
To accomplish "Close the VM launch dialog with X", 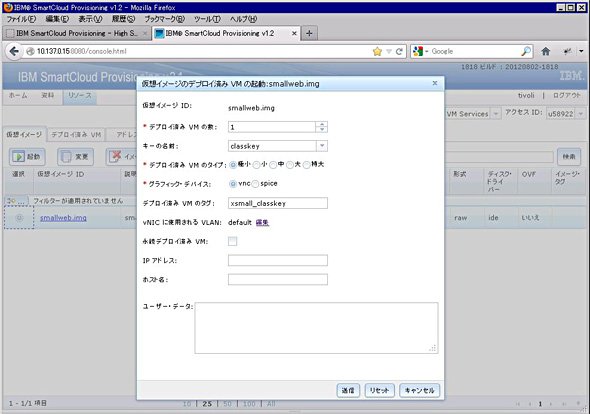I will click(435, 83).
